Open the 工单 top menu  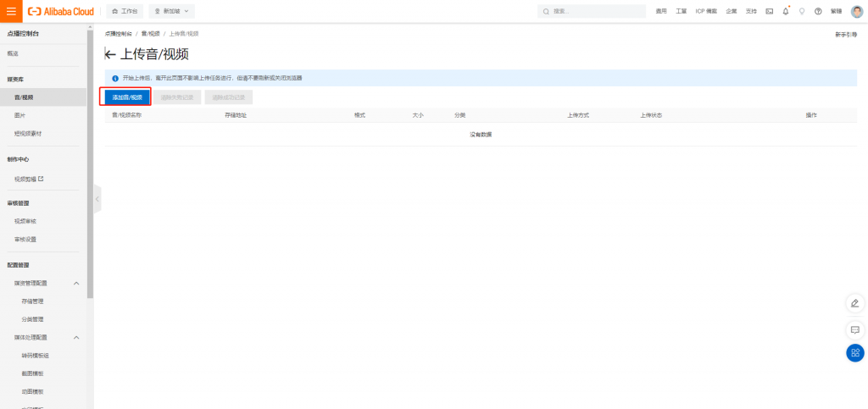click(681, 11)
